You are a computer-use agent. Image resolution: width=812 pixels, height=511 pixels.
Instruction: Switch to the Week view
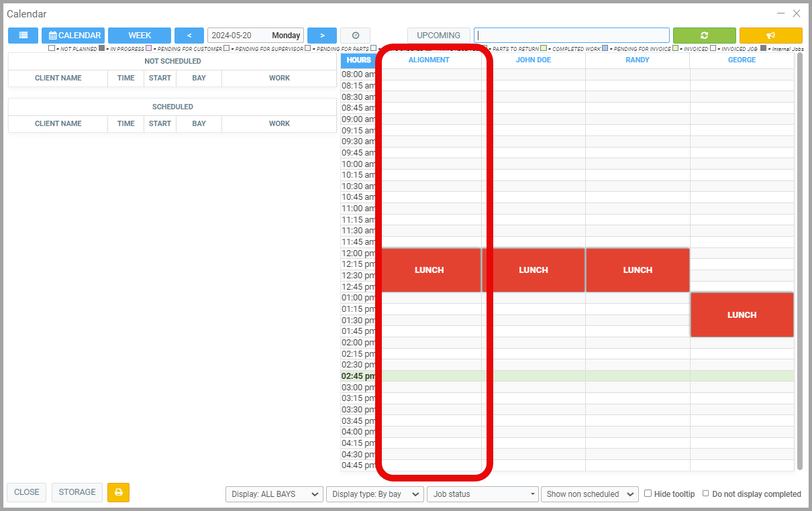point(140,36)
